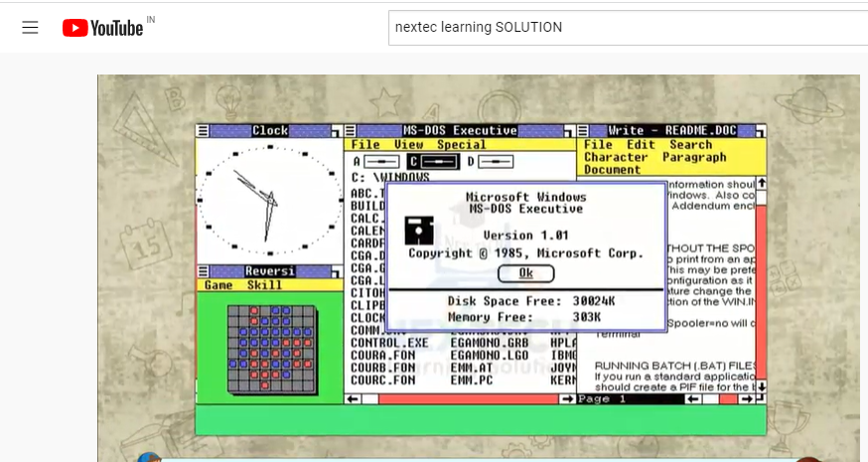Open the MS-DOS Executive system menu icon

(351, 131)
